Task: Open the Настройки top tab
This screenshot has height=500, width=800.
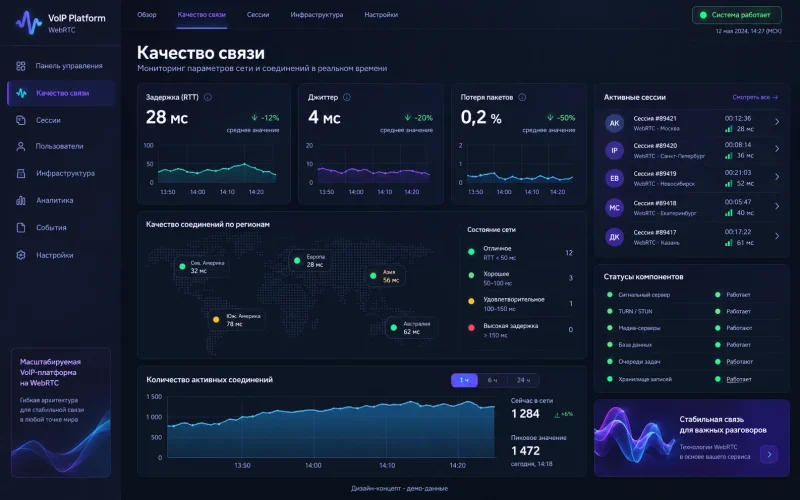Action: [x=381, y=15]
